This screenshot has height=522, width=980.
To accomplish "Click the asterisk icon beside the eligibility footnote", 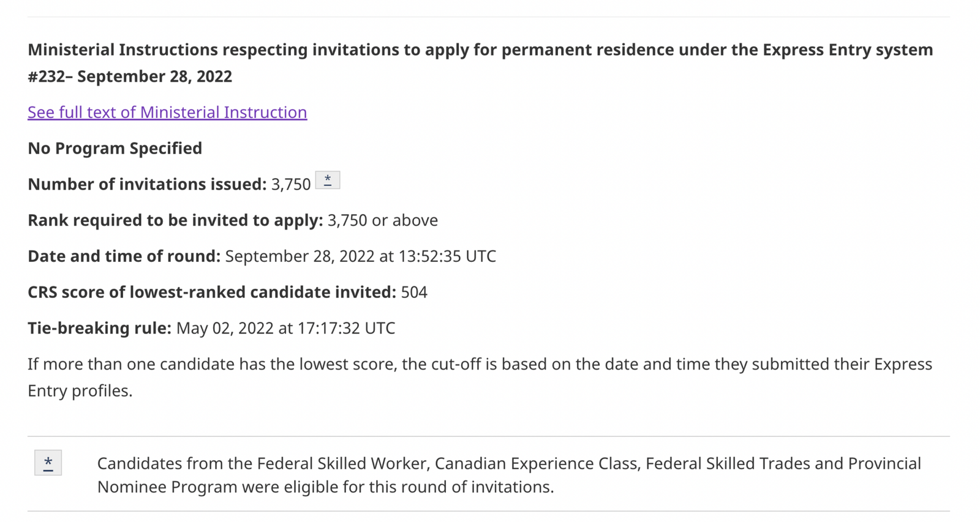I will coord(48,463).
